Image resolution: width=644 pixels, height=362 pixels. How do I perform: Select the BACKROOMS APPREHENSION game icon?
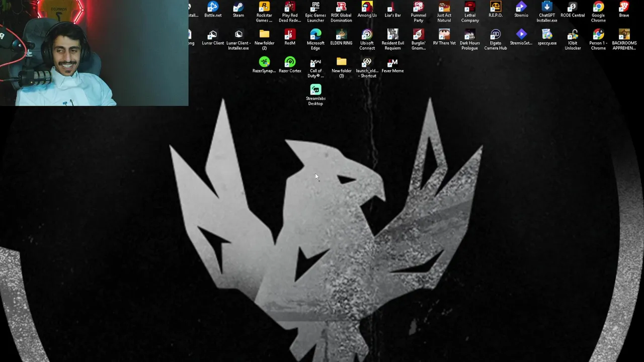[624, 40]
